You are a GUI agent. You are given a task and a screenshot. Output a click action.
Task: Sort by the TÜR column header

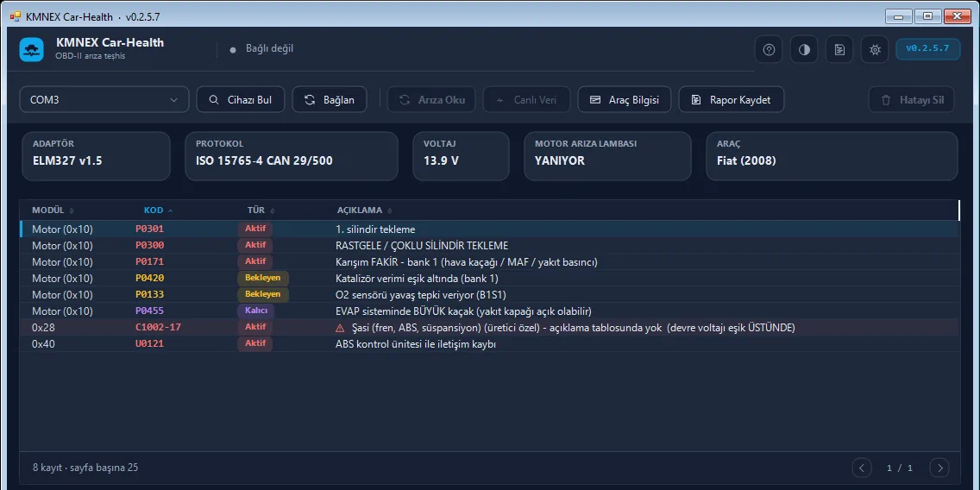[x=261, y=210]
